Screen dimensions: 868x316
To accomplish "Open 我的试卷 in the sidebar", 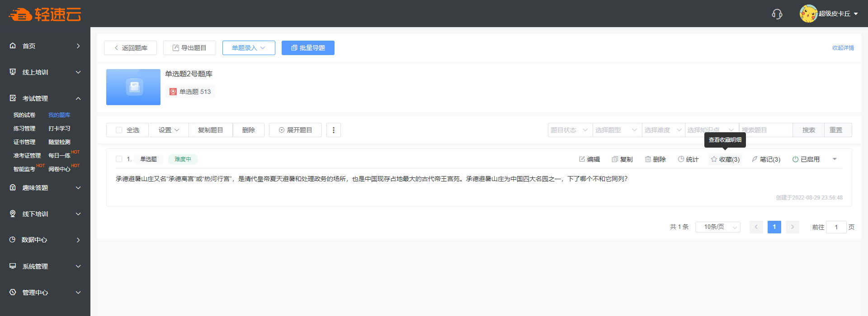I will pos(24,115).
